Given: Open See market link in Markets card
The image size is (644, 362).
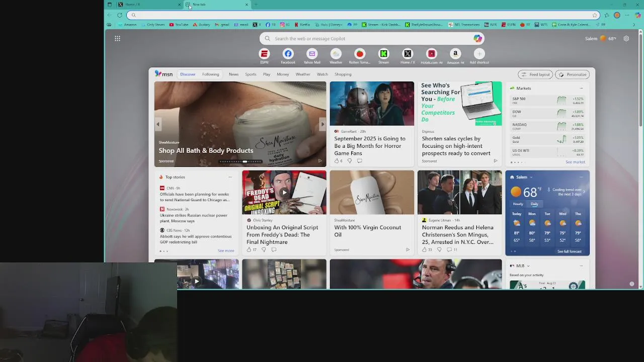Looking at the screenshot, I should pyautogui.click(x=575, y=162).
